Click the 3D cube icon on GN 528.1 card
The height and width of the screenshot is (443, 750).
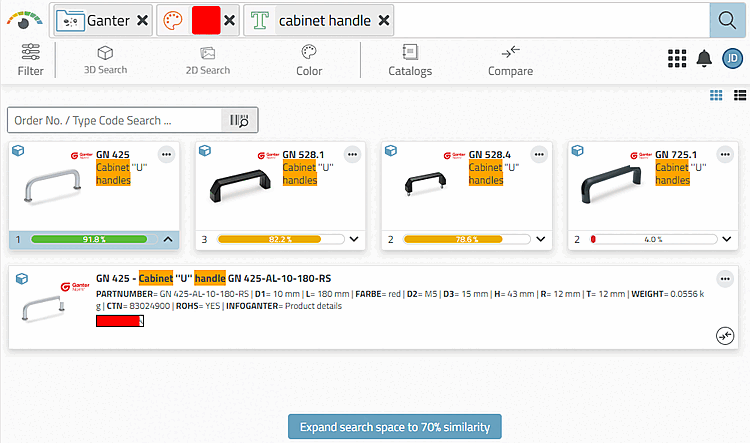[205, 151]
